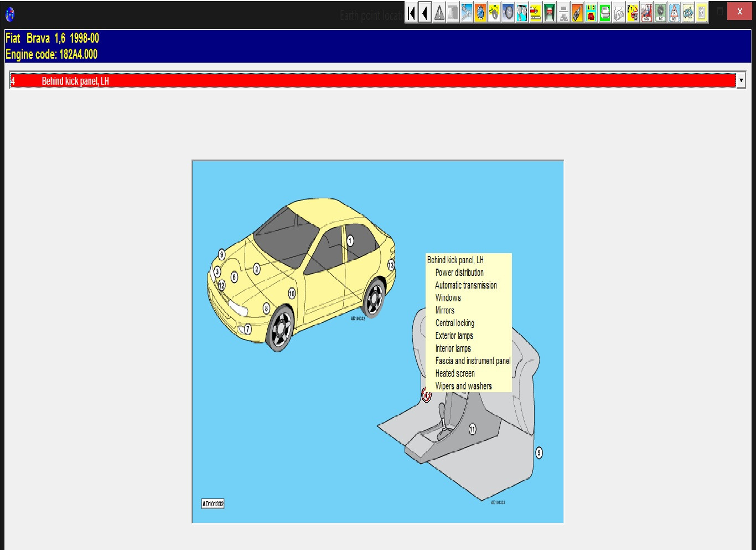Open the blue wrench toolbar icon
This screenshot has height=550, width=756.
coord(467,13)
